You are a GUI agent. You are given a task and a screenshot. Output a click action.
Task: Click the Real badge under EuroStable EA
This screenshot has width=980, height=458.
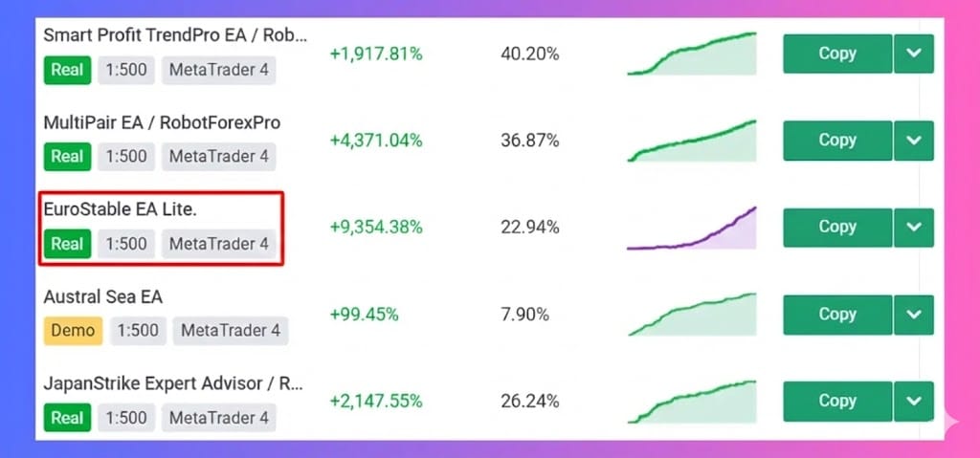[x=67, y=244]
